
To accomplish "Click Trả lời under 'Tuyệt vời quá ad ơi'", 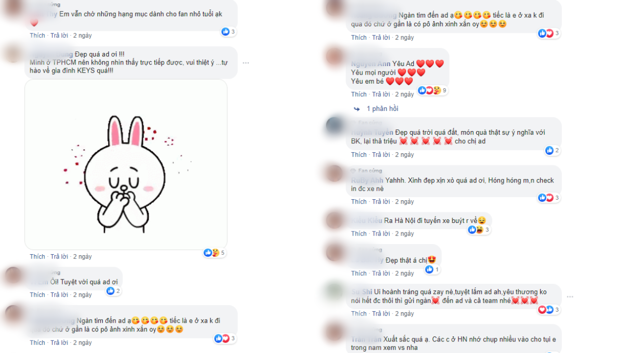I will click(x=60, y=295).
